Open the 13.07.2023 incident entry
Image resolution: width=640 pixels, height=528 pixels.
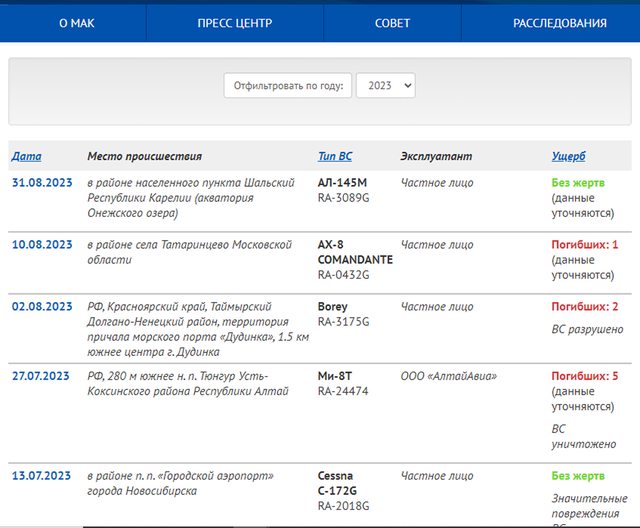tap(41, 475)
